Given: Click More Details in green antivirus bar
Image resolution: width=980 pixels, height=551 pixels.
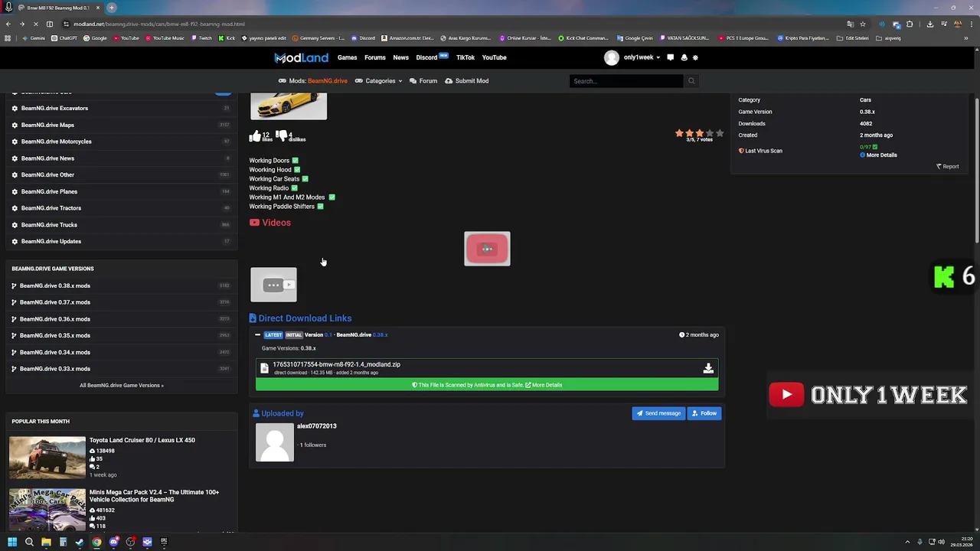Looking at the screenshot, I should 544,385.
